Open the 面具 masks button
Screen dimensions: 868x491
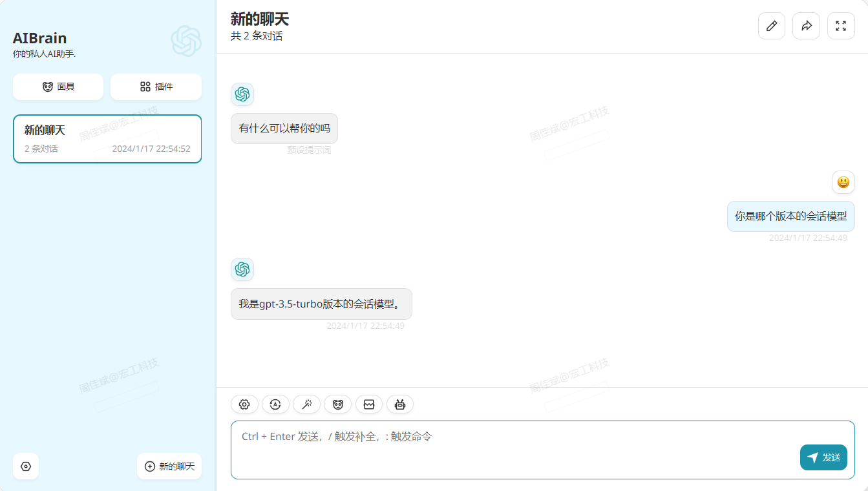tap(58, 87)
